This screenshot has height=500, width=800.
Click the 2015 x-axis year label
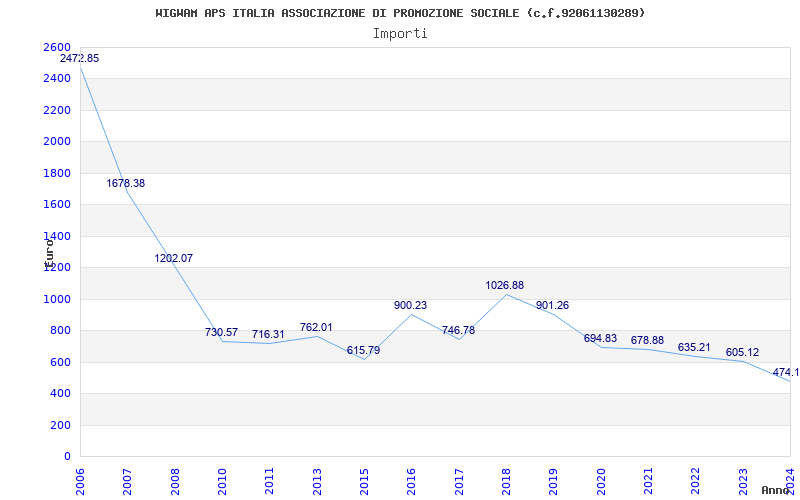tap(364, 481)
